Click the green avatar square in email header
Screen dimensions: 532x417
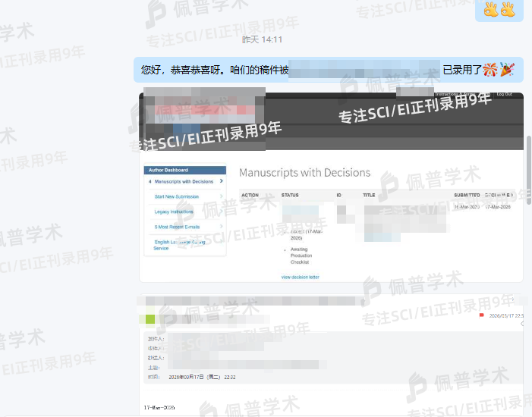coord(150,319)
